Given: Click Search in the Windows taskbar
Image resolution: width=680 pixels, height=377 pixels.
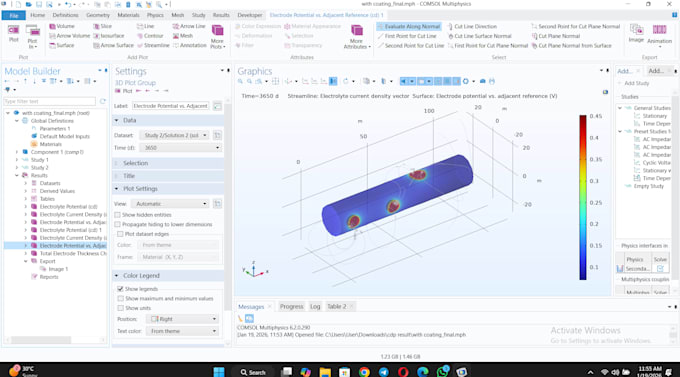Looking at the screenshot, I should [x=253, y=372].
